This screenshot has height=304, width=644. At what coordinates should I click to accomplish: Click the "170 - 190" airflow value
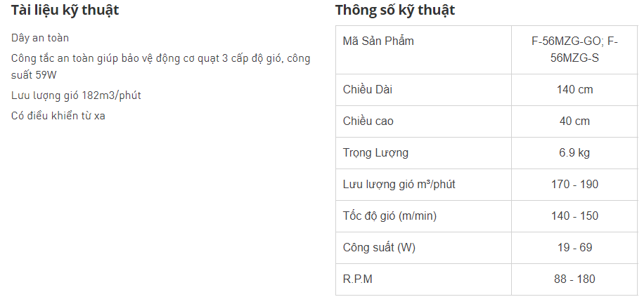pyautogui.click(x=574, y=185)
